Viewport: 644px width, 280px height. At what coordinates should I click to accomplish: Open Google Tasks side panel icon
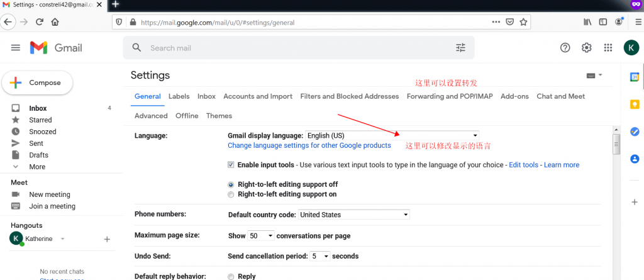pos(635,132)
